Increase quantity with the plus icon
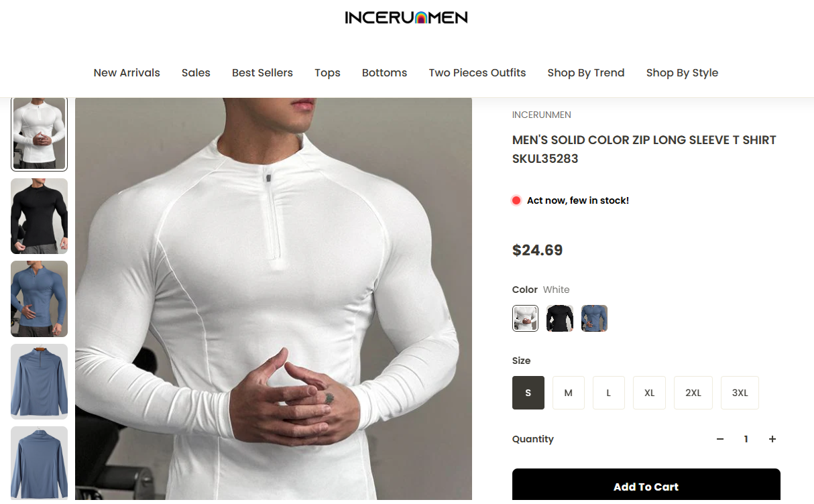The image size is (814, 504). point(772,439)
